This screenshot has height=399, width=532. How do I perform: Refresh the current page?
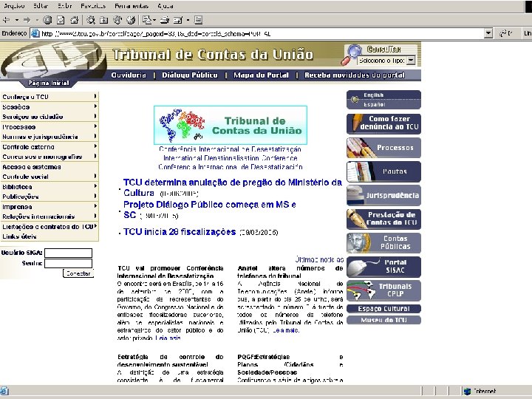[x=61, y=20]
